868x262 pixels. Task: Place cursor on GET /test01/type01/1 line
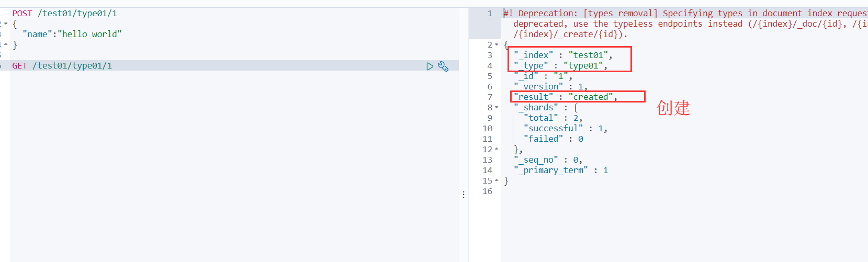click(62, 66)
